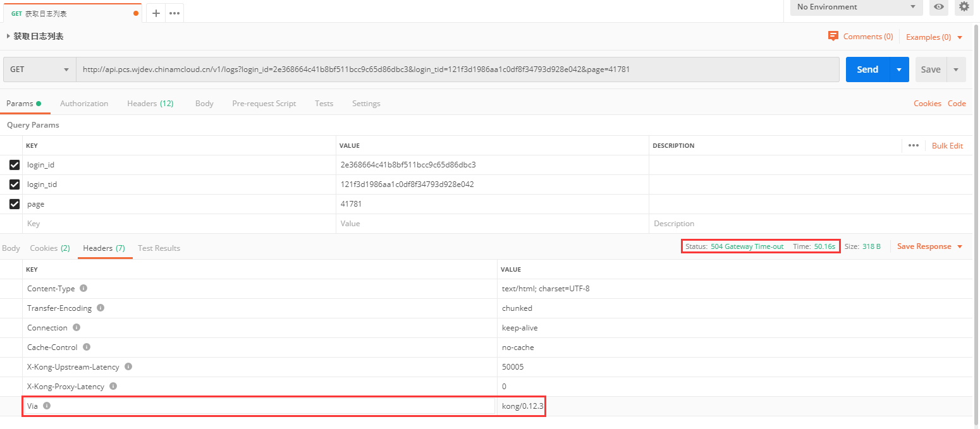This screenshot has height=429, width=980.
Task: Click info icon beside X-Kong-Upstream-Latency
Action: [128, 366]
